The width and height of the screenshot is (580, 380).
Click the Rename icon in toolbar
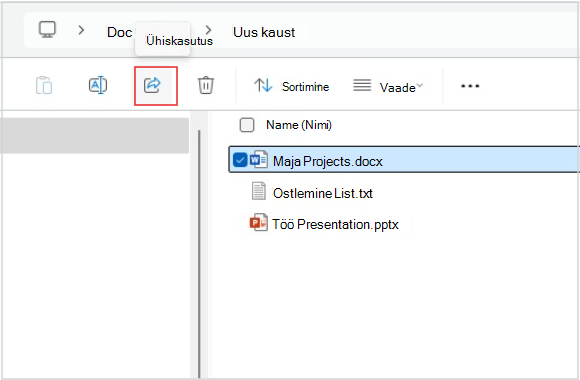98,85
